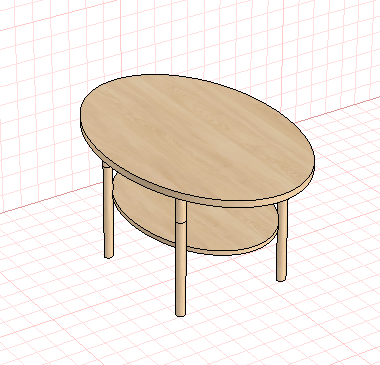Select the oval wooden tabletop

pos(197,138)
